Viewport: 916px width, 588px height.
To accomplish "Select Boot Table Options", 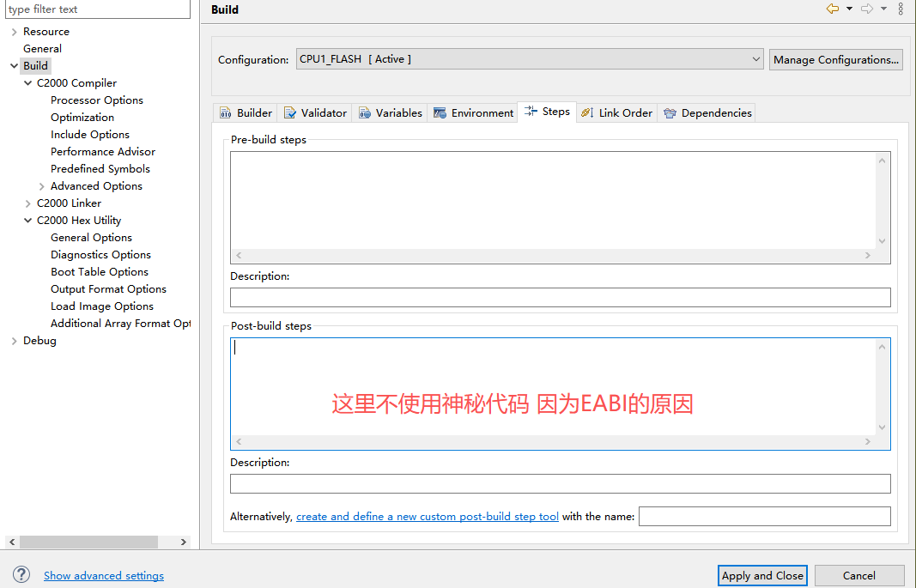I will coord(100,272).
